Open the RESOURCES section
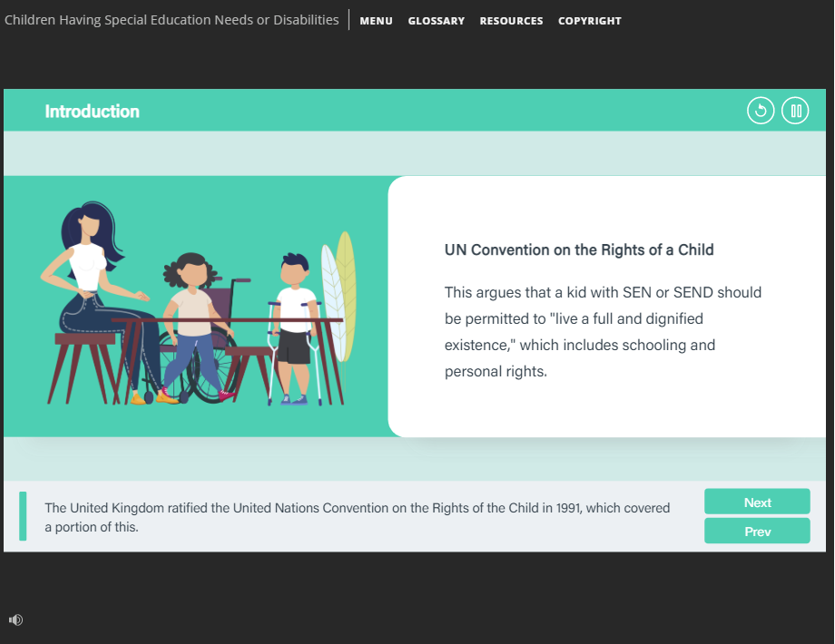This screenshot has height=644, width=835. tap(511, 21)
